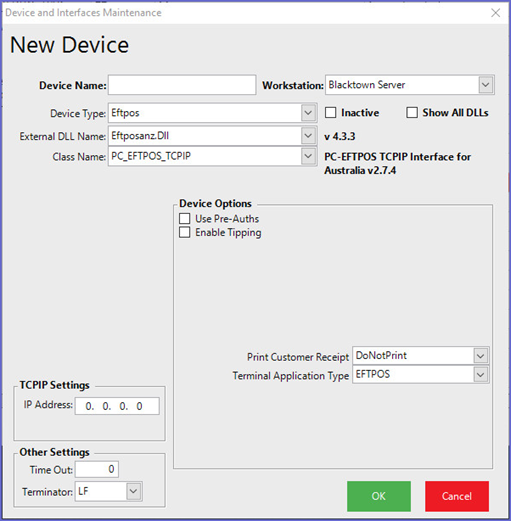Expand the Device Type dropdown
Image resolution: width=511 pixels, height=521 pixels.
[308, 113]
